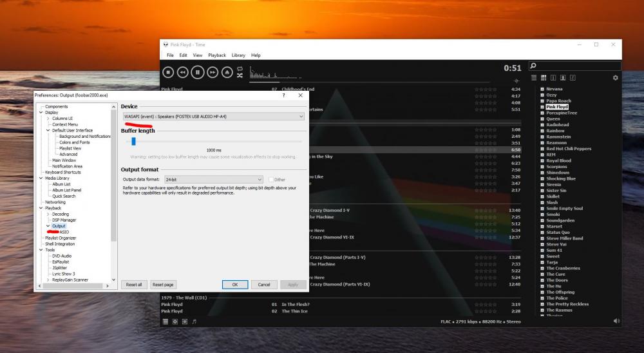The height and width of the screenshot is (353, 644).
Task: Click the OK button in Preferences
Action: 235,284
